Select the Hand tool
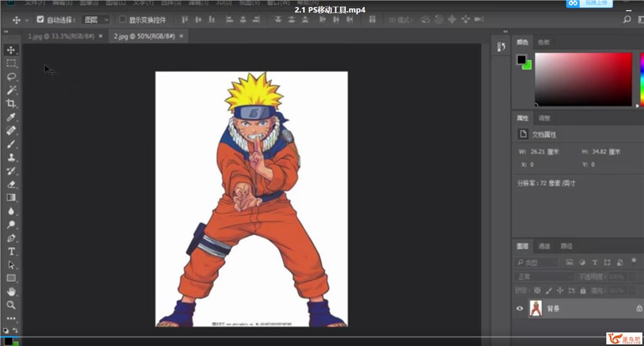 click(x=11, y=292)
